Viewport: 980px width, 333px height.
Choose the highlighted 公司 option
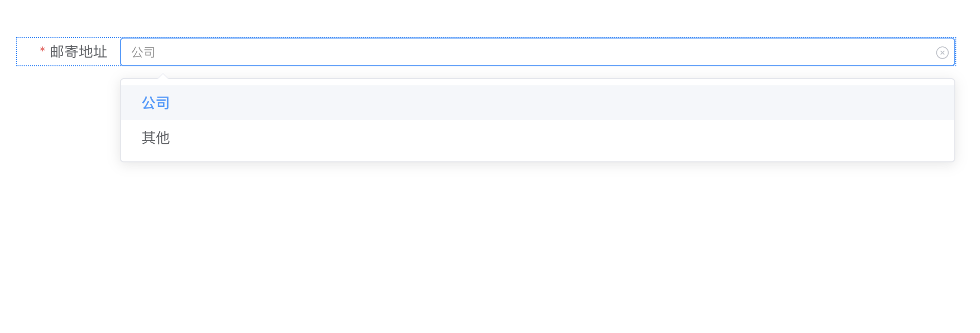(x=155, y=103)
